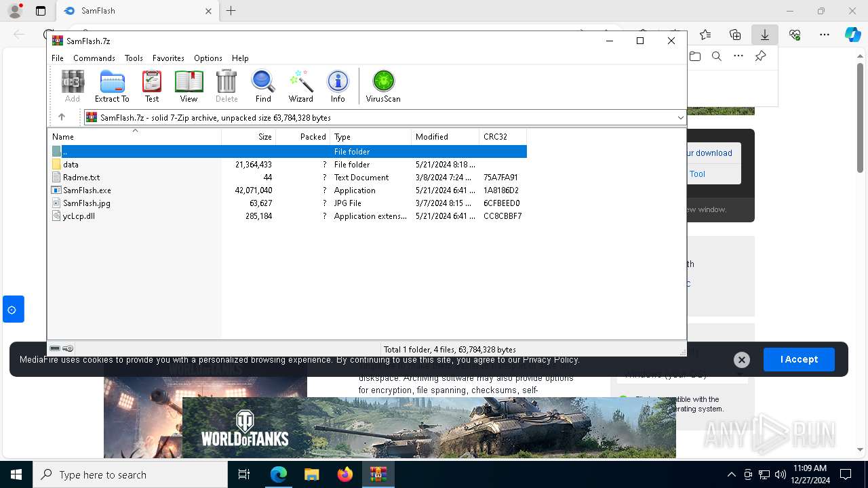Select Radme.txt file

[x=287, y=178]
